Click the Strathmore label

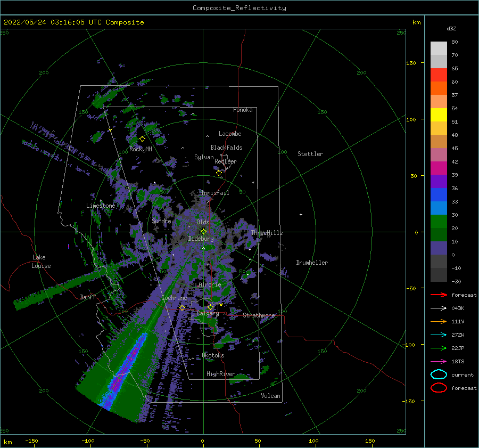(259, 315)
